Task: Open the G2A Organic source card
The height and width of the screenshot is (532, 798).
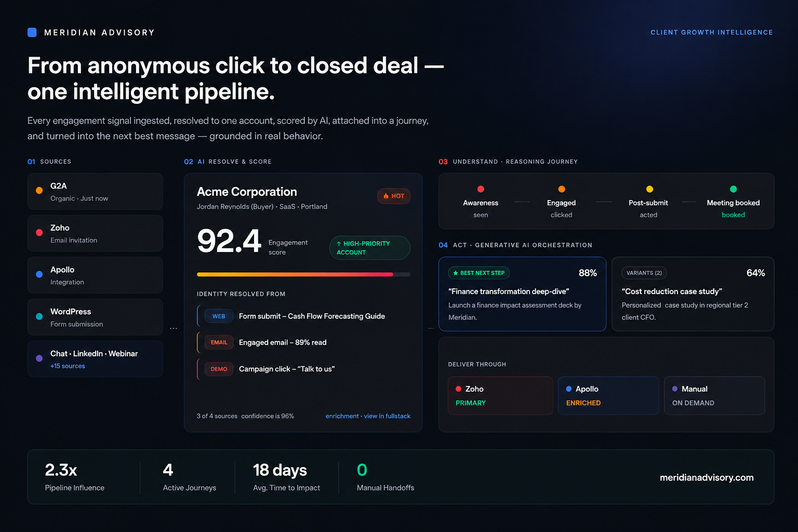Action: pos(95,192)
